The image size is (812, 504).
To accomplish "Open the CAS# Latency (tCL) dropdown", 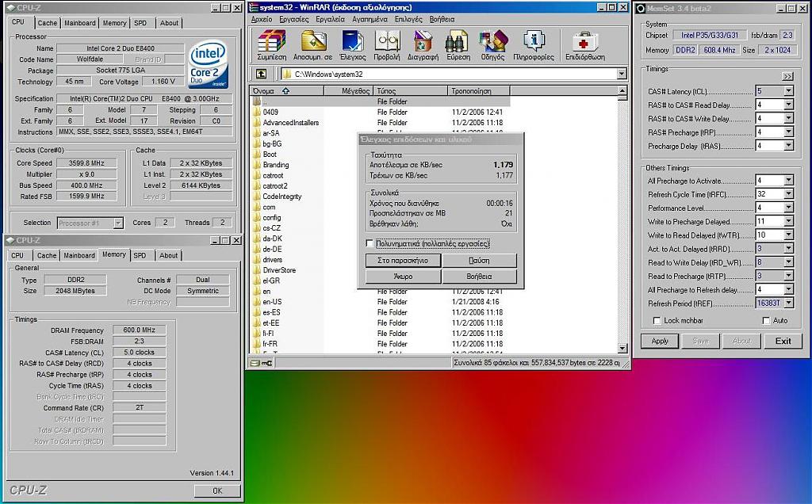I will coord(788,91).
